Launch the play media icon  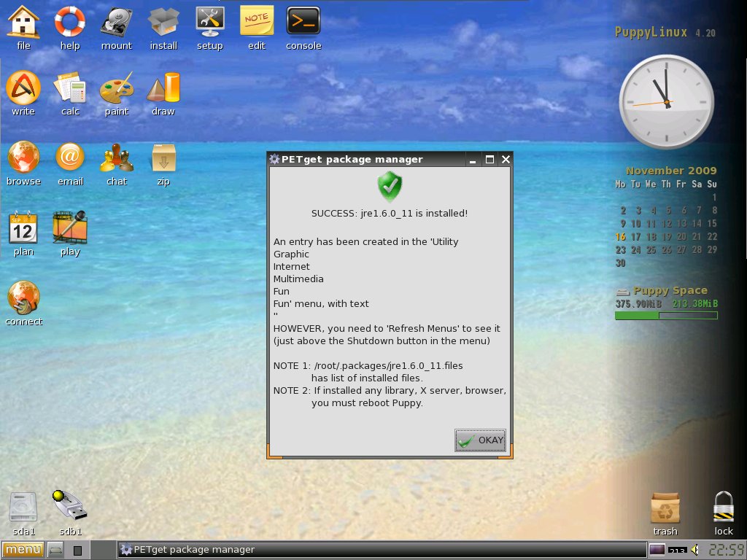point(70,227)
